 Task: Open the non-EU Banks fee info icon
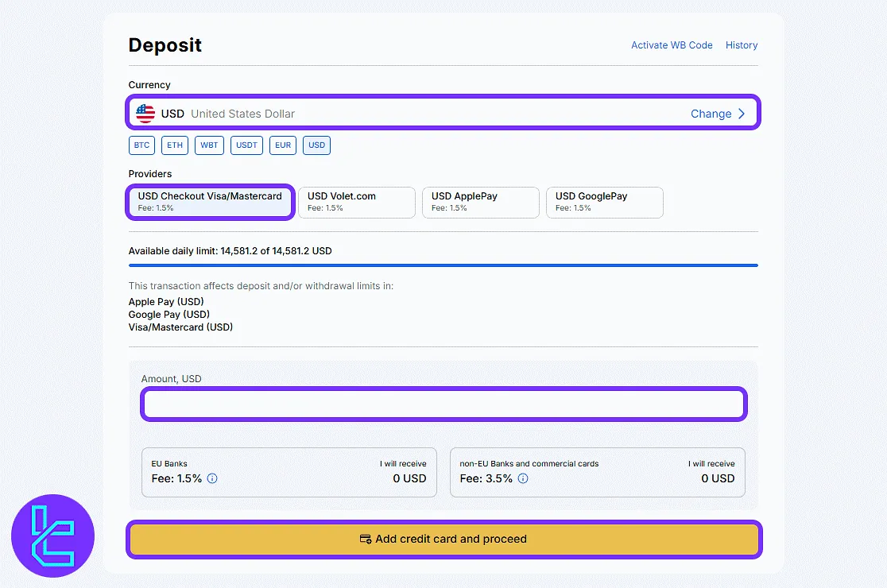523,478
